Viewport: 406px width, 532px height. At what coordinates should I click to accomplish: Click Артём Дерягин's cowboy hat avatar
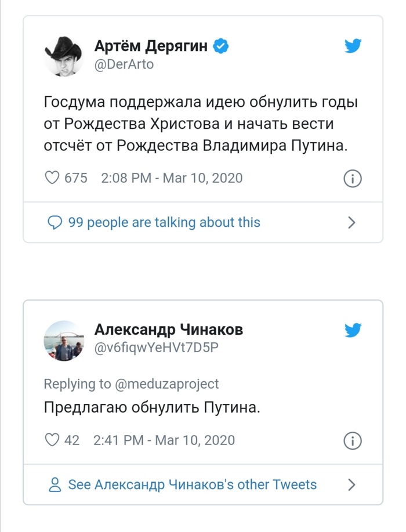tap(64, 56)
